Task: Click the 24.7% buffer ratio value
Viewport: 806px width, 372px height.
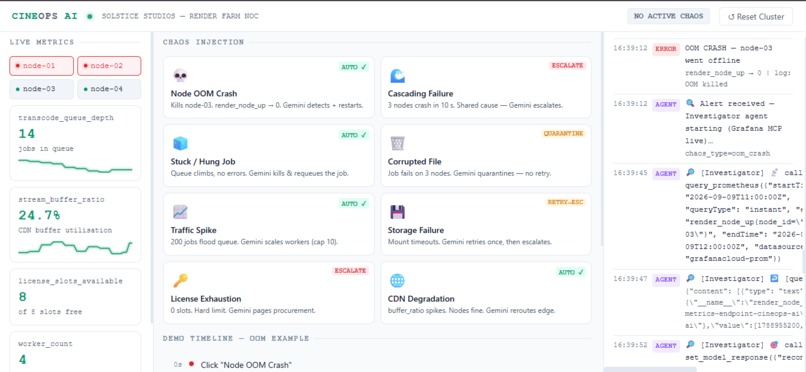Action: click(39, 215)
